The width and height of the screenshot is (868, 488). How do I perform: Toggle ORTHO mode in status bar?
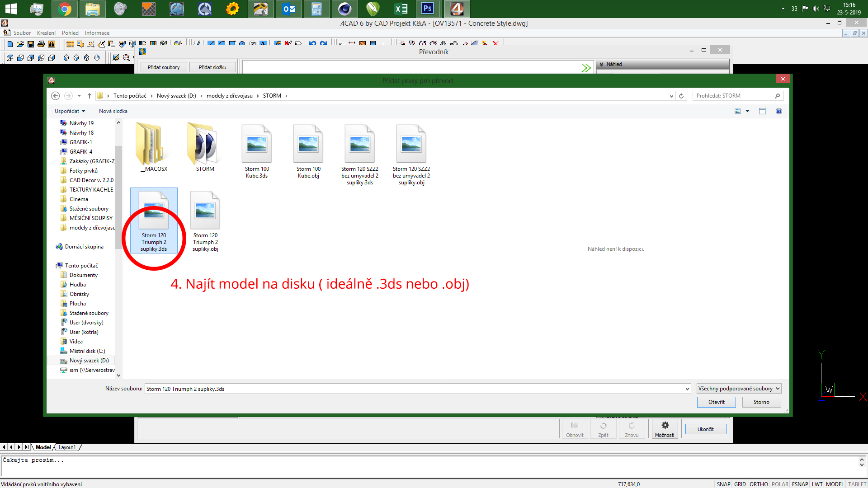click(758, 484)
